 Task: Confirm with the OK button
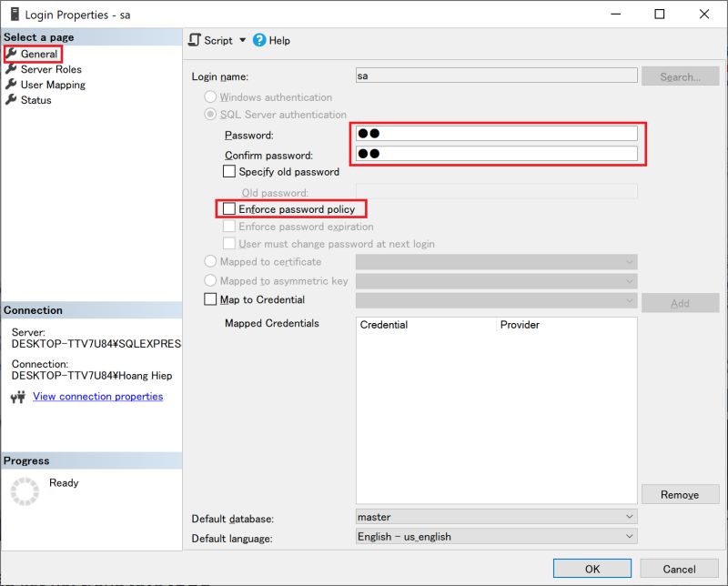591,568
